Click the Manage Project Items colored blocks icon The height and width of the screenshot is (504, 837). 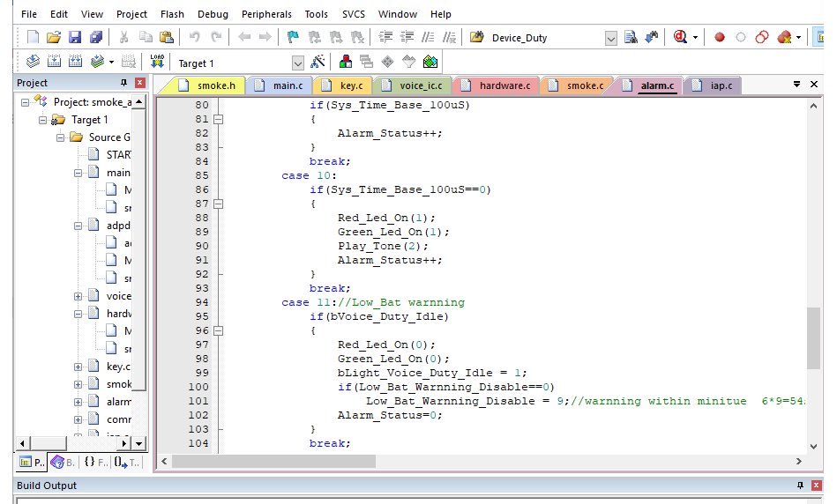pyautogui.click(x=345, y=62)
